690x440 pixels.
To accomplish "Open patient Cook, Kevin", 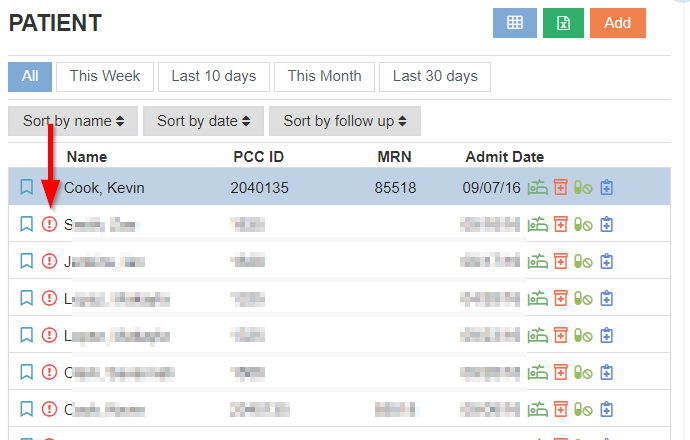I will click(104, 188).
